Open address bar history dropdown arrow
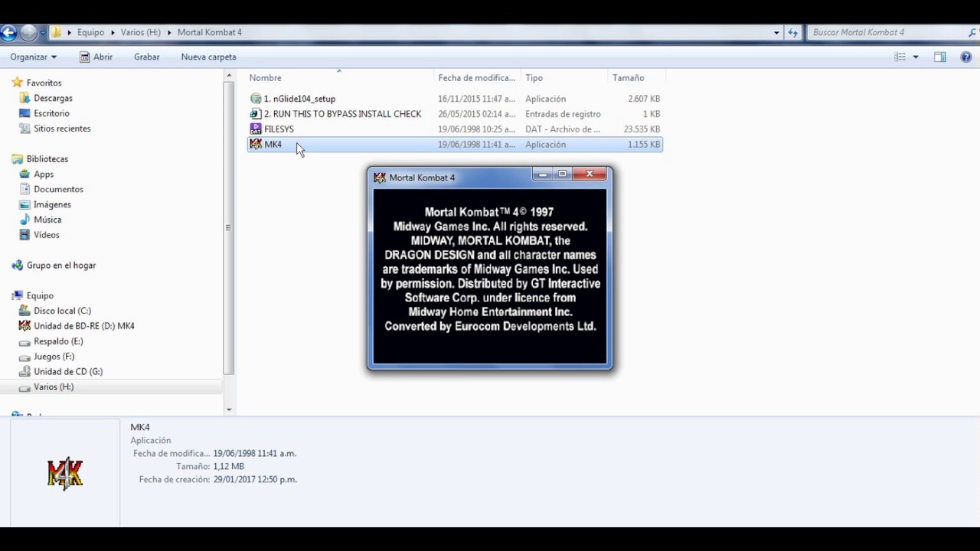 776,33
